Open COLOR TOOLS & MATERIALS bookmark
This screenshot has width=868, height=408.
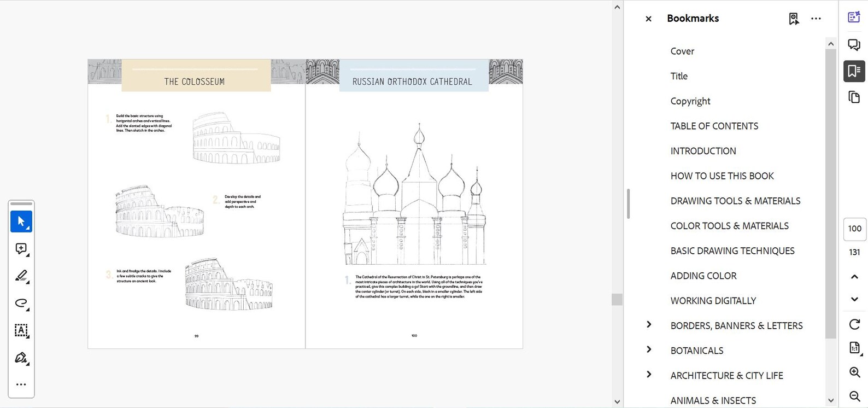[x=730, y=226]
